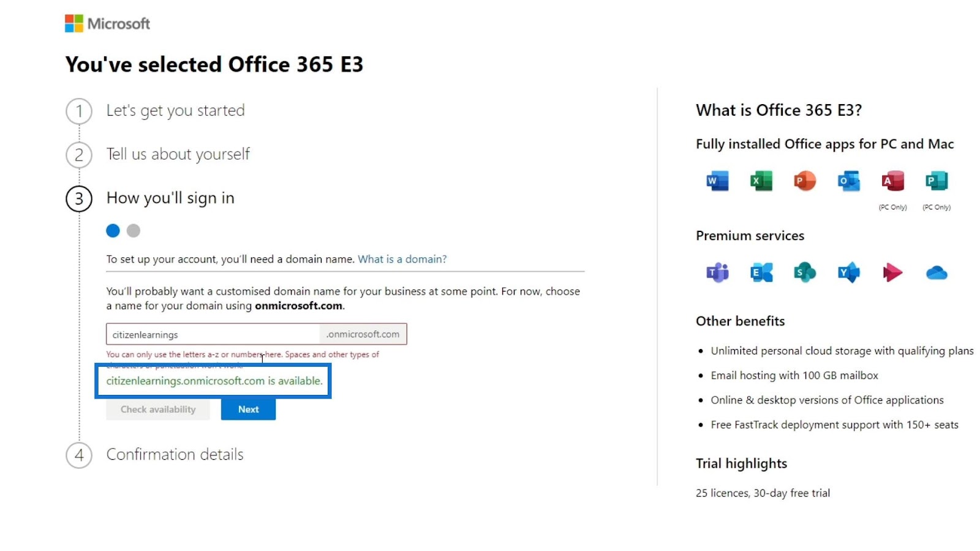The height and width of the screenshot is (551, 980).
Task: Open the 'What is a domain?' link
Action: tap(402, 259)
